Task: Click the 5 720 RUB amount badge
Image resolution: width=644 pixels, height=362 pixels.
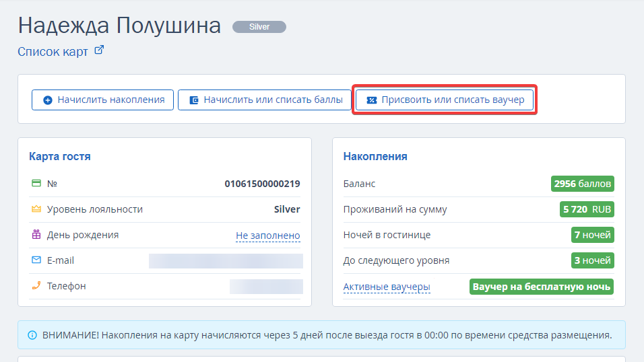Action: pyautogui.click(x=587, y=209)
